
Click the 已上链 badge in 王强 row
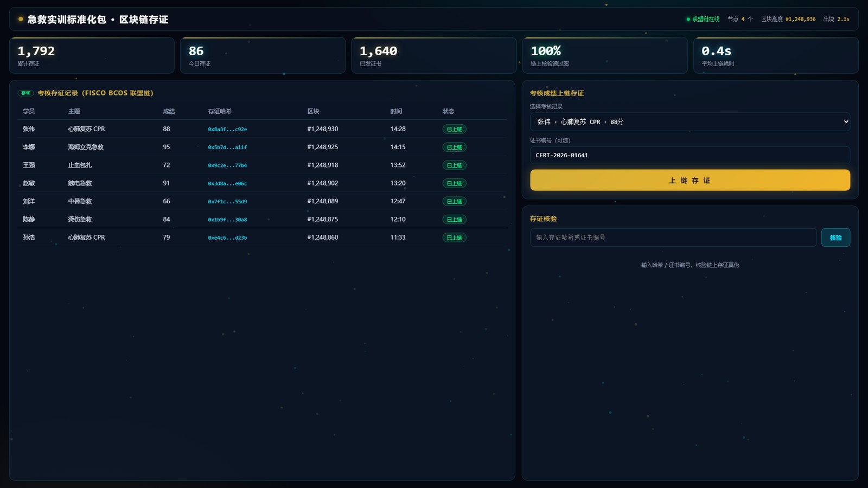(x=454, y=165)
